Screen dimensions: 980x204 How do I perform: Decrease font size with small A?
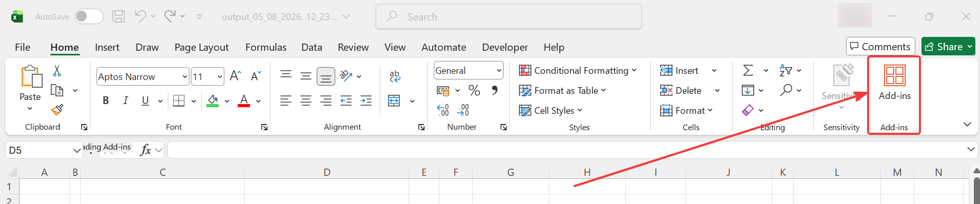click(x=256, y=76)
